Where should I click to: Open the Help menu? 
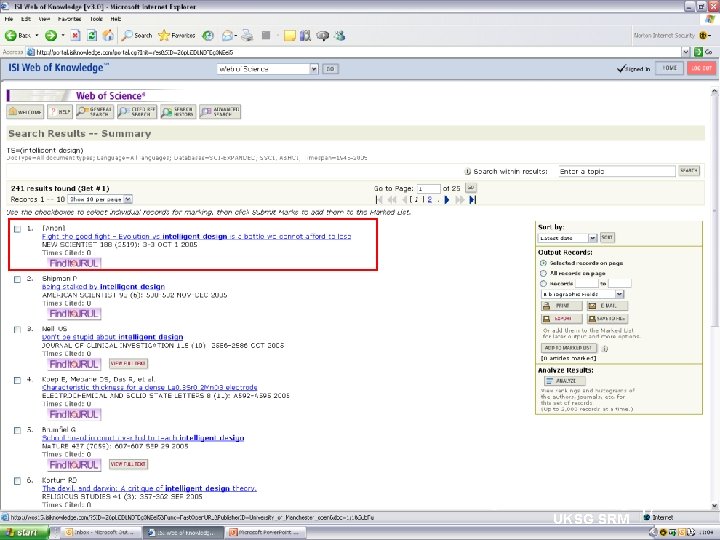click(x=116, y=19)
